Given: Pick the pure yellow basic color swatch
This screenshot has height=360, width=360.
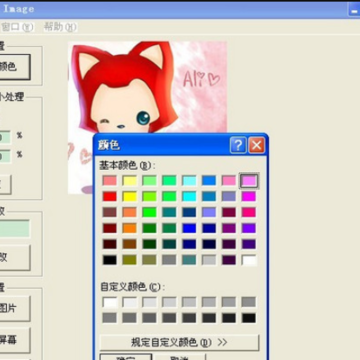Looking at the screenshot, I should [x=130, y=196].
